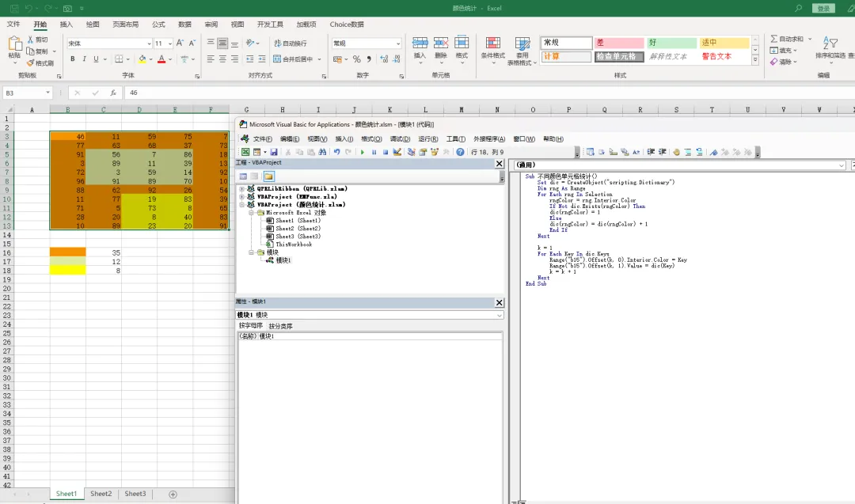855x504 pixels.
Task: Open Merge & Center (合并后居中) dropdown arrow
Action: point(320,59)
